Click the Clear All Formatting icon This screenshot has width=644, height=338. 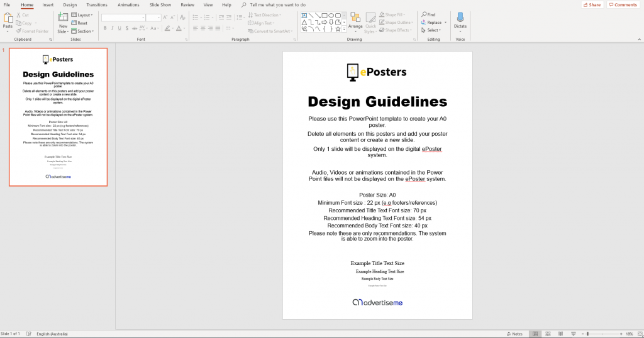pyautogui.click(x=183, y=18)
